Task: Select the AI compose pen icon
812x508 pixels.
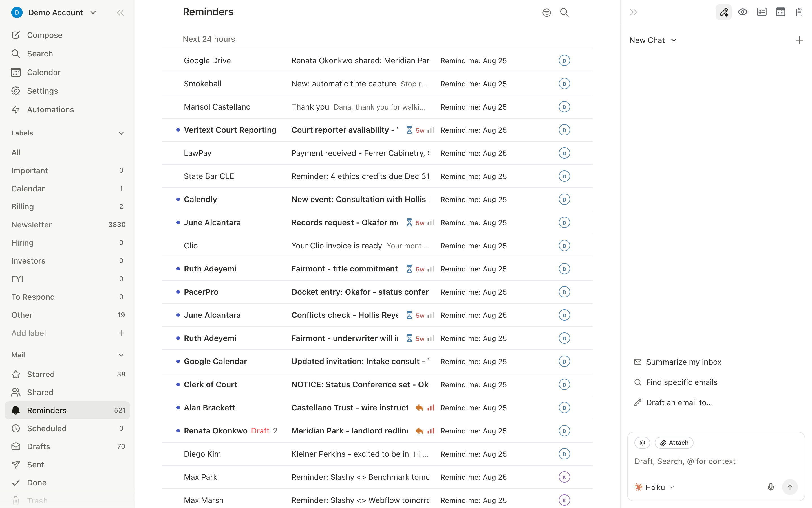Action: click(724, 12)
